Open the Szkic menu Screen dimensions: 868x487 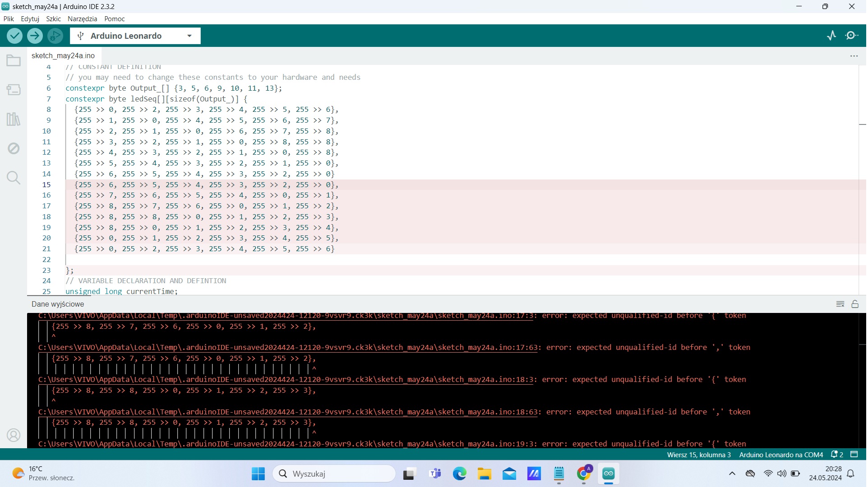[53, 19]
